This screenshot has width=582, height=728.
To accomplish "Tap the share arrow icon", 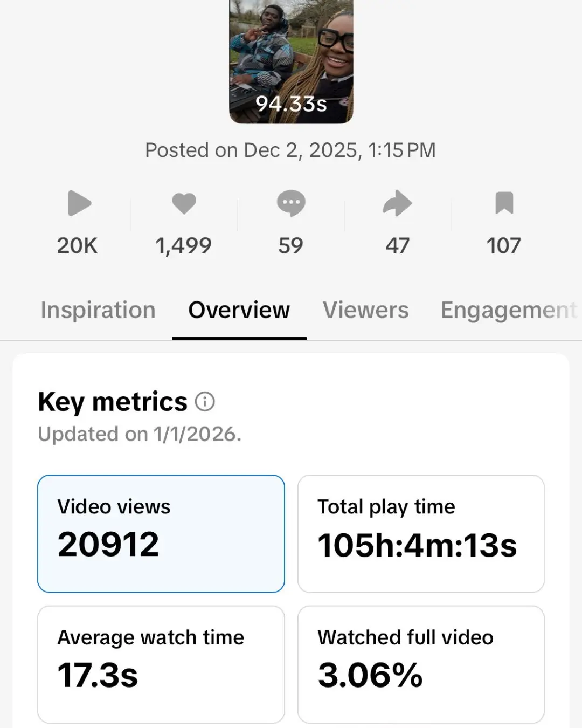I will click(x=397, y=203).
